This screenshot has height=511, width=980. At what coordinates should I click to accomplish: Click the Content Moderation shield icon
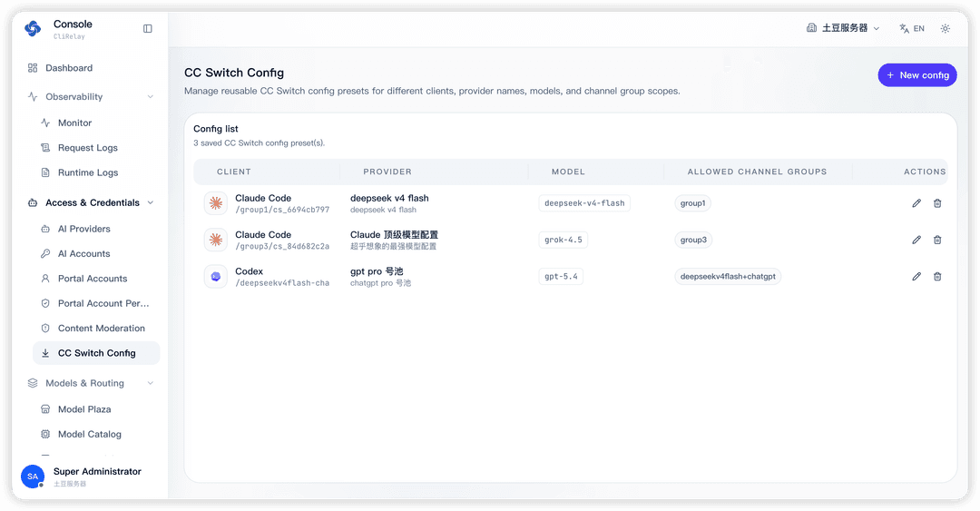[x=45, y=329]
